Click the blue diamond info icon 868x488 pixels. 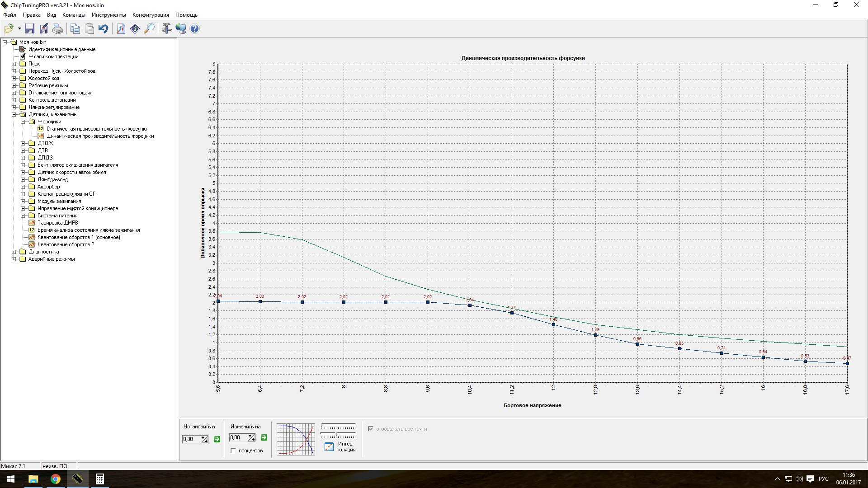tap(135, 29)
